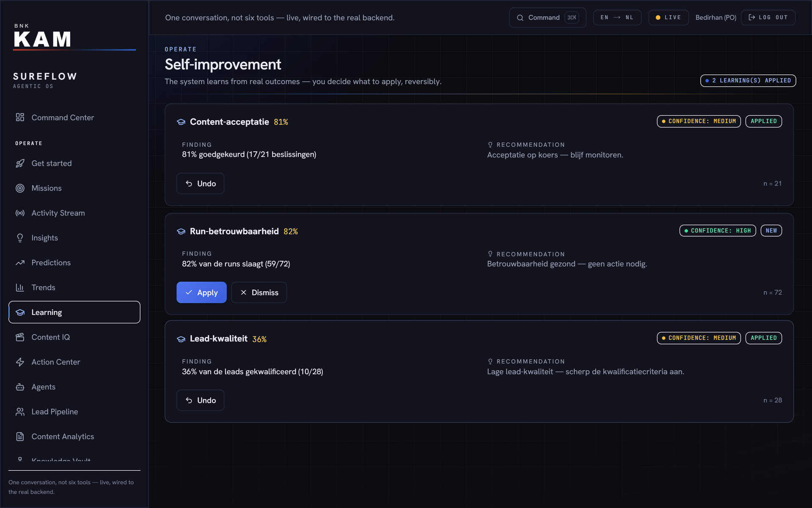Click the Content Analytics document icon

(x=20, y=436)
